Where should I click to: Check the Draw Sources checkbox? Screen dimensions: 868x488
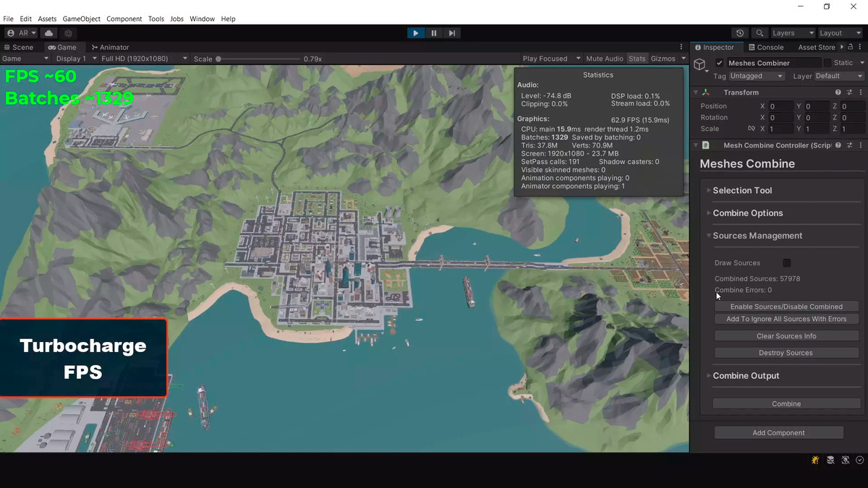pos(786,263)
